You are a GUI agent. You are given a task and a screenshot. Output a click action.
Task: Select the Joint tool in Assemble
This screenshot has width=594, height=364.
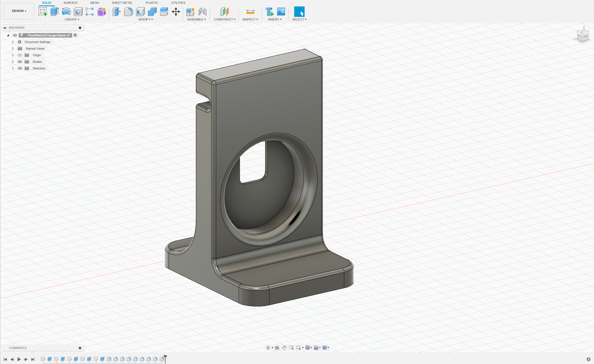click(203, 12)
